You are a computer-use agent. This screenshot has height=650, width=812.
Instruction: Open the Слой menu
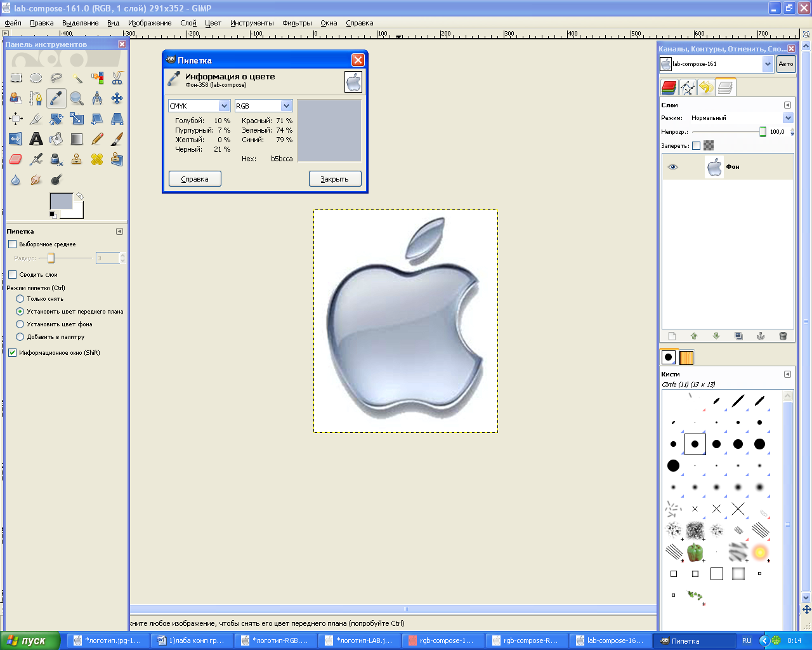(188, 23)
